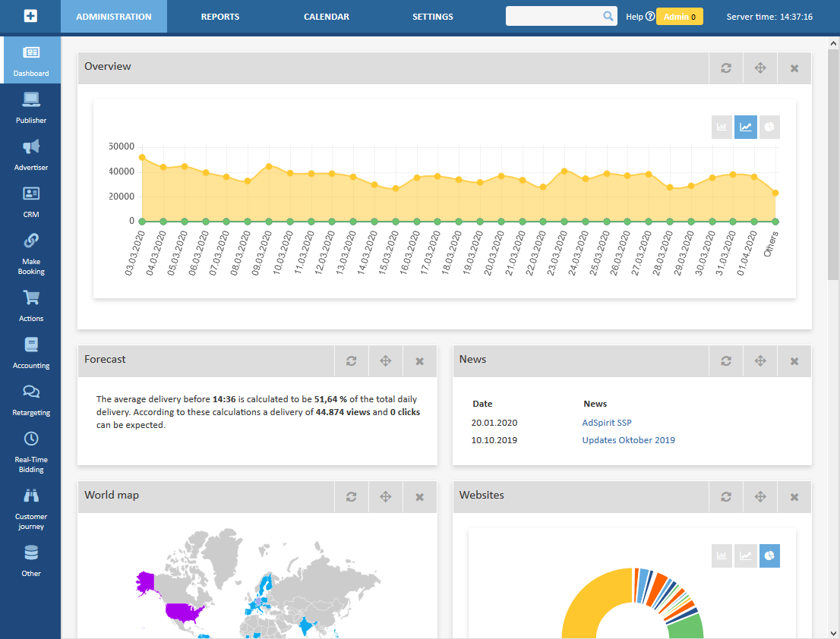Open Retargeting in the sidebar
840x639 pixels.
[31, 392]
